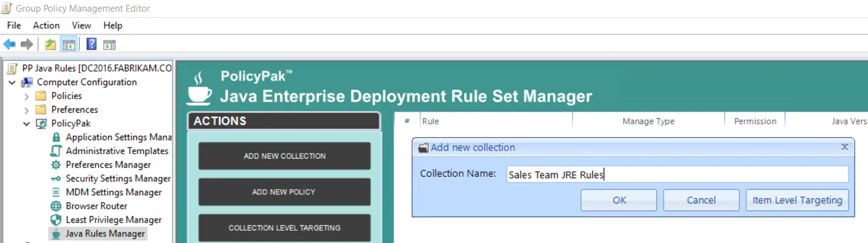Click the Item Level Targeting button

pos(797,200)
